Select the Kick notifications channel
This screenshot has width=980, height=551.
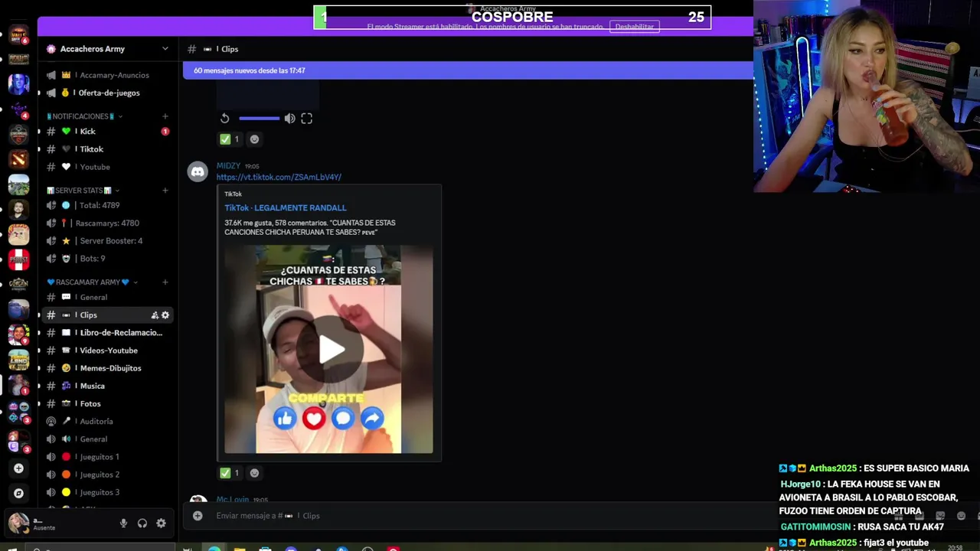pyautogui.click(x=106, y=132)
